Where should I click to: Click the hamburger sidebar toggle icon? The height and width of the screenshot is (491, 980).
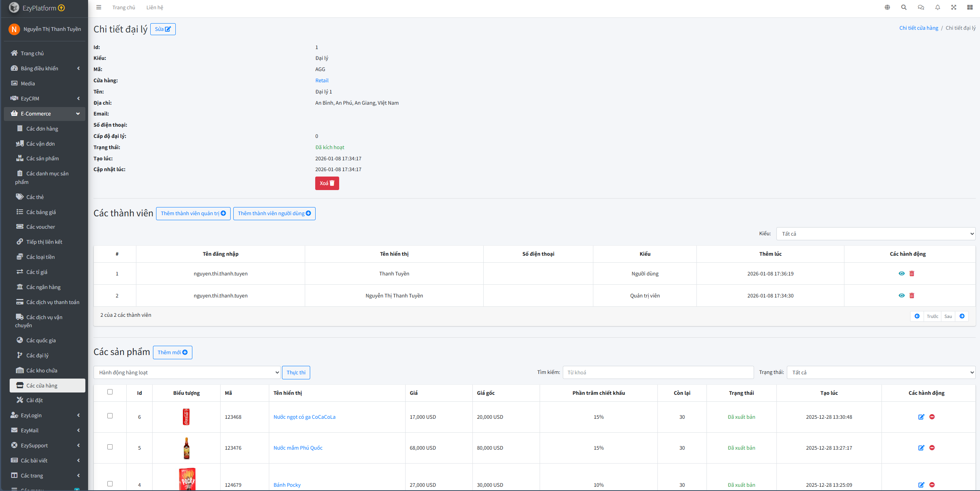click(99, 7)
